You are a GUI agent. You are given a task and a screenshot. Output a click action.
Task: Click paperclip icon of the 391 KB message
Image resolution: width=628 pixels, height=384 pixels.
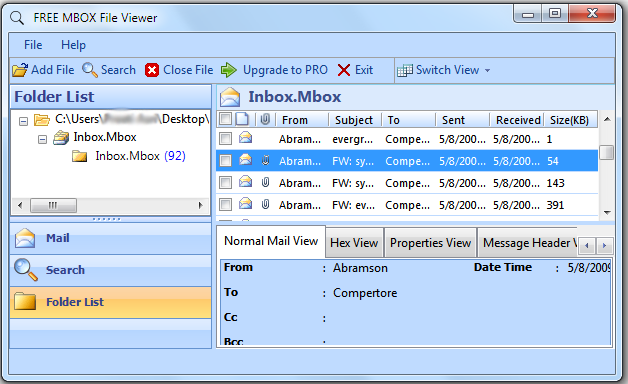click(x=265, y=205)
